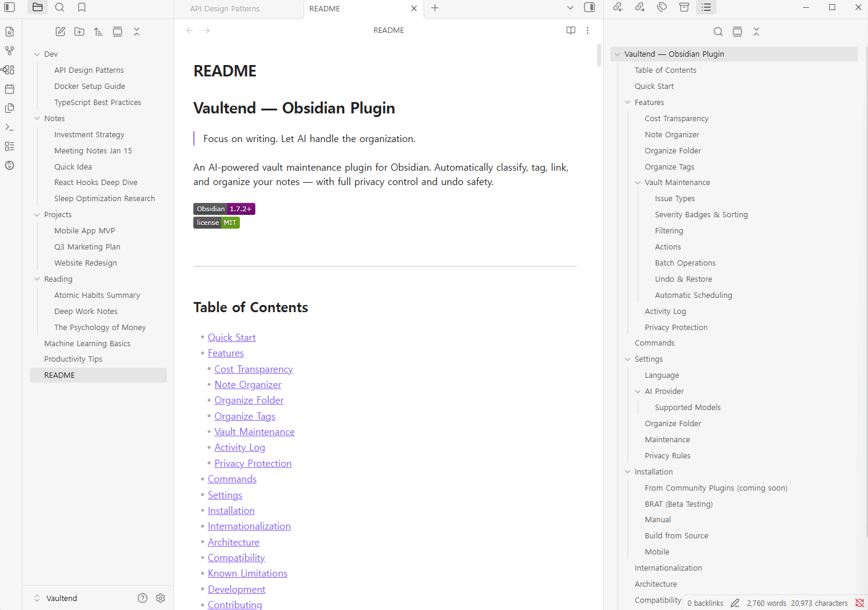The image size is (868, 610).
Task: Collapse all headings in the outline pane
Action: tap(756, 32)
